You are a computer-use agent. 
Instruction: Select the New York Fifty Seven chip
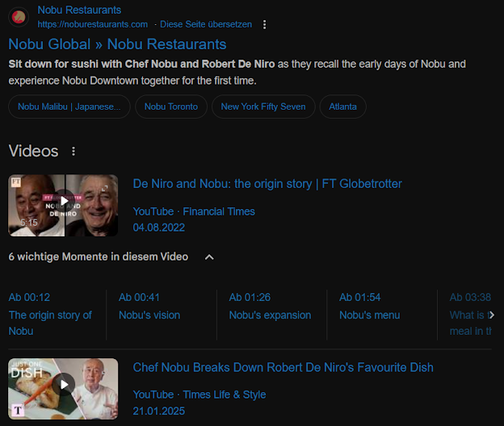coord(263,106)
